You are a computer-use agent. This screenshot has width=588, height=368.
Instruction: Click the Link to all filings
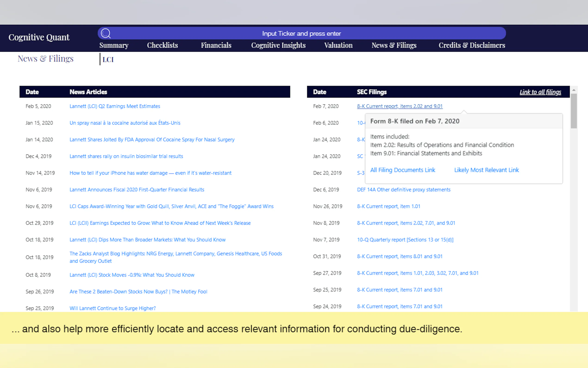(x=540, y=92)
